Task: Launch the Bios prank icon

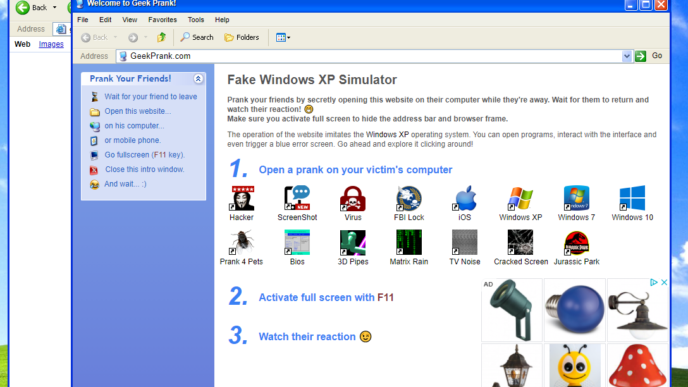Action: (297, 242)
